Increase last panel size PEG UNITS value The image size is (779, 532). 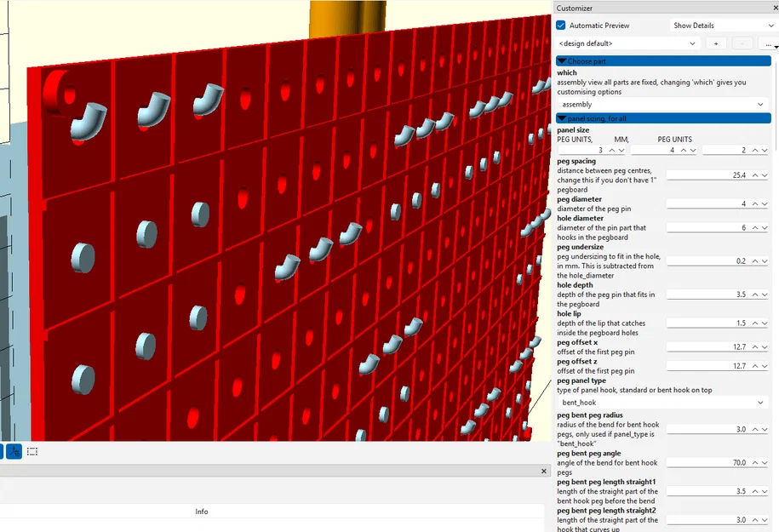pyautogui.click(x=755, y=150)
